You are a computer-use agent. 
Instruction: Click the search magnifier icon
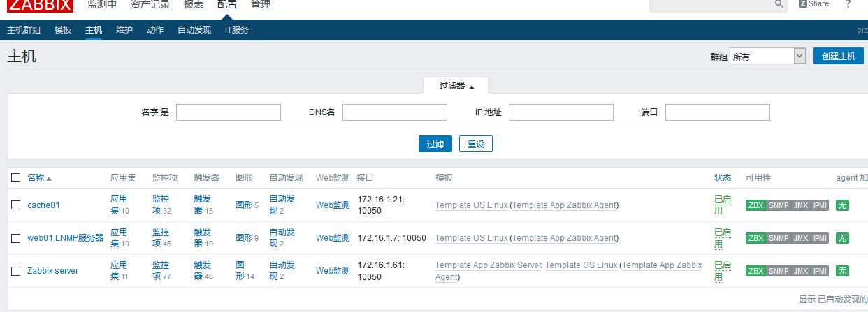(x=779, y=4)
